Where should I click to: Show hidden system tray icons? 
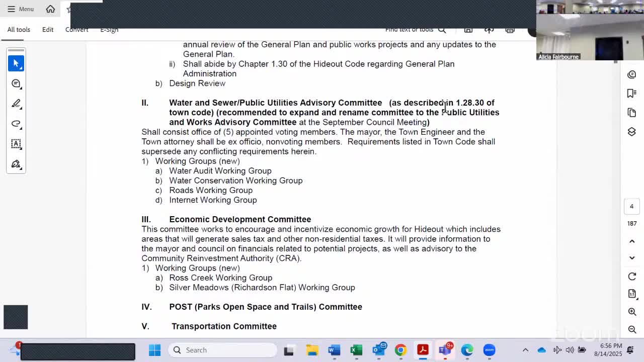[525, 350]
